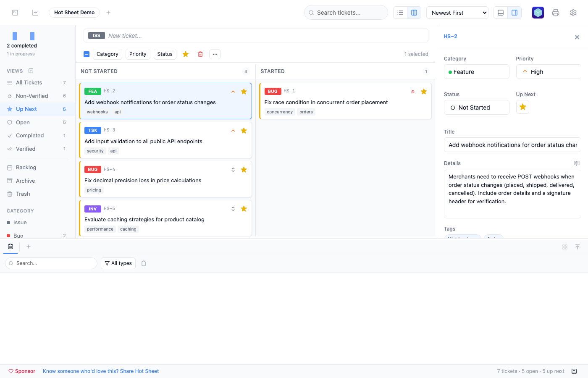
Task: Open details reader view book icon
Action: [x=577, y=163]
